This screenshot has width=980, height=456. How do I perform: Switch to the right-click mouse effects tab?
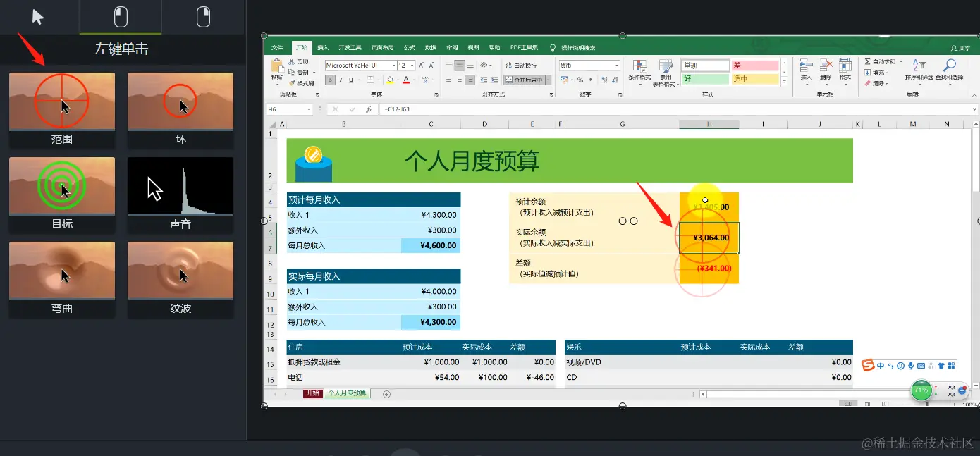[203, 17]
